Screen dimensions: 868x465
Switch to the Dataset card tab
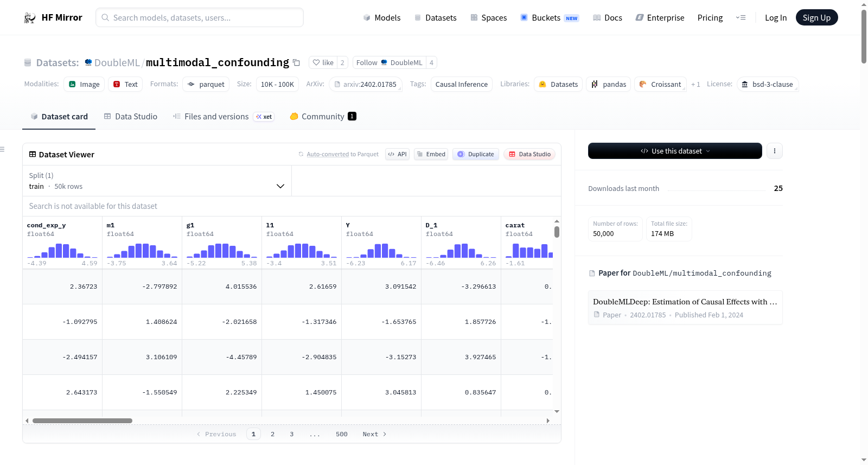pyautogui.click(x=59, y=116)
